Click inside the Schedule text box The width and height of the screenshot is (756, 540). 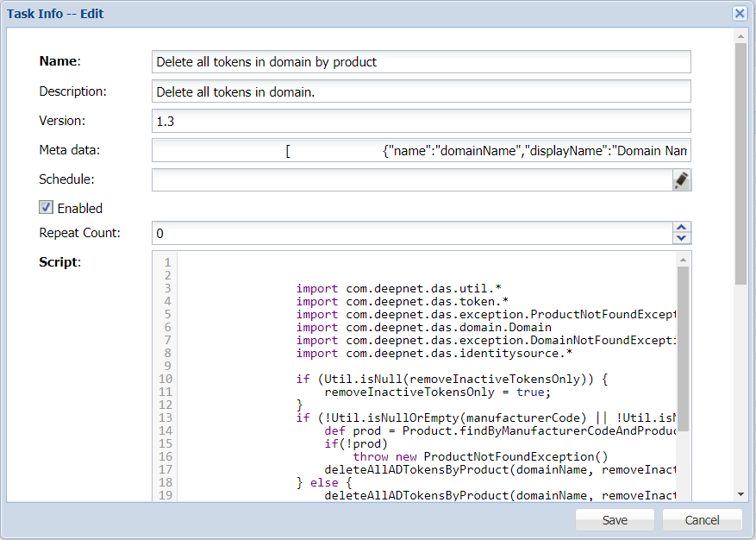point(410,179)
